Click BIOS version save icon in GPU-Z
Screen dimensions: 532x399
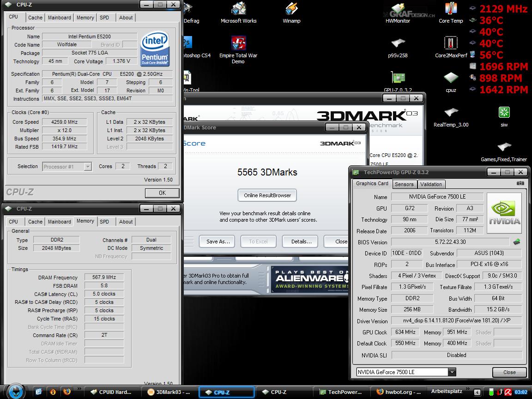[517, 242]
